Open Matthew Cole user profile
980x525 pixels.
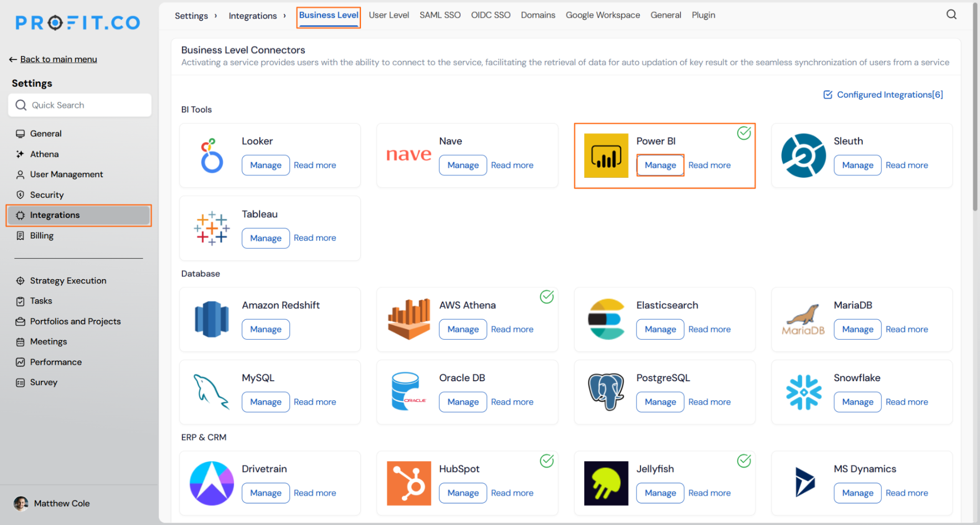point(52,503)
